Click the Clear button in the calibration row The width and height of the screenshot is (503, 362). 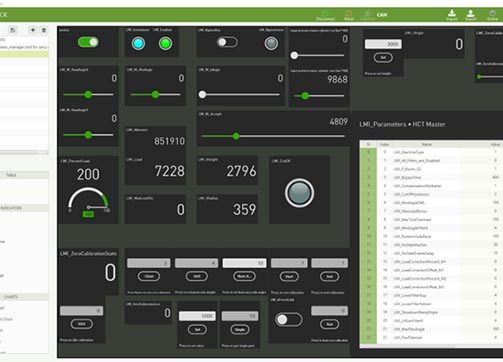149,276
